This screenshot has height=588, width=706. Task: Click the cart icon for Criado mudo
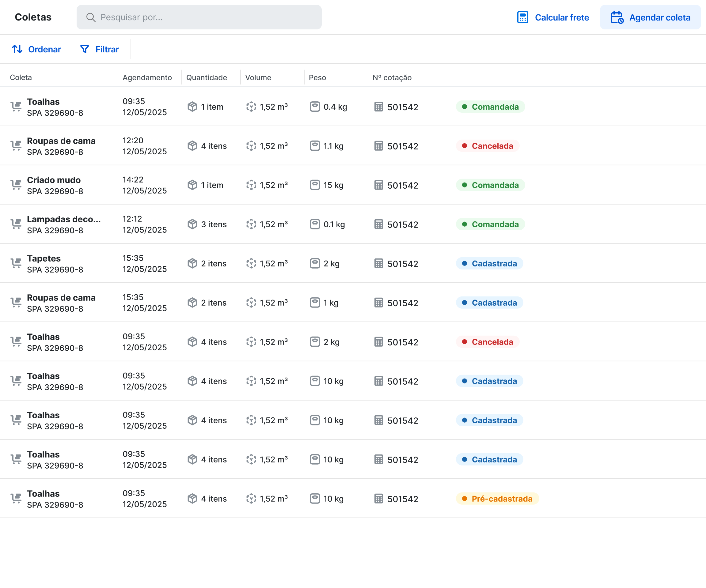tap(16, 185)
